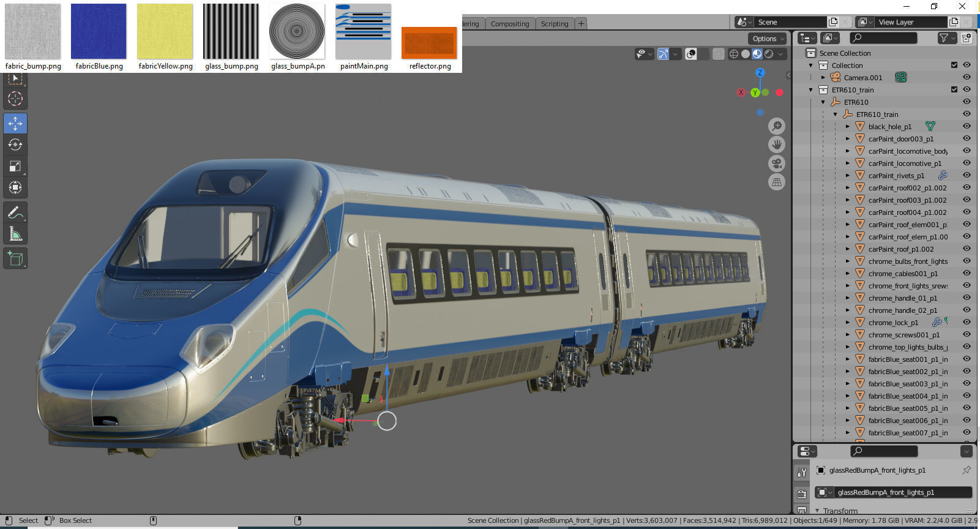Activate the Rotate tool
The height and width of the screenshot is (529, 980).
[x=15, y=144]
